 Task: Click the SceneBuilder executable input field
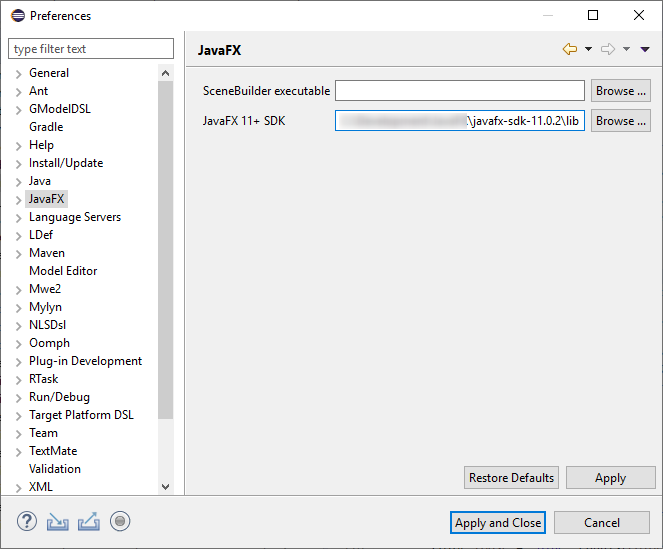460,91
